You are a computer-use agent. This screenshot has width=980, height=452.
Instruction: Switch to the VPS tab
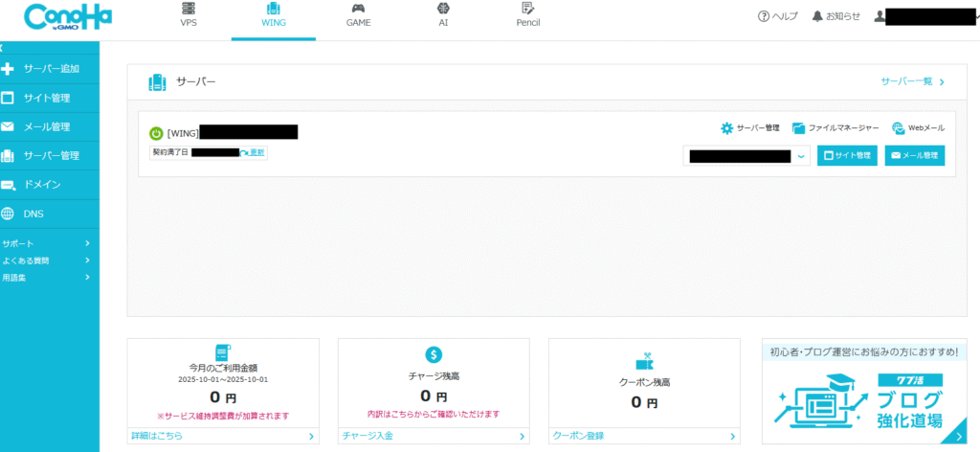[x=189, y=15]
